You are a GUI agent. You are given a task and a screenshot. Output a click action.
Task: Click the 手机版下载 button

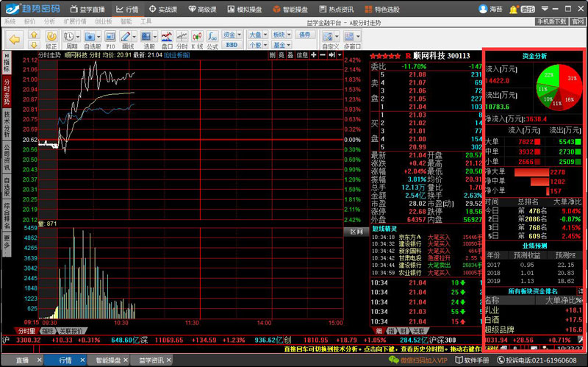(551, 22)
